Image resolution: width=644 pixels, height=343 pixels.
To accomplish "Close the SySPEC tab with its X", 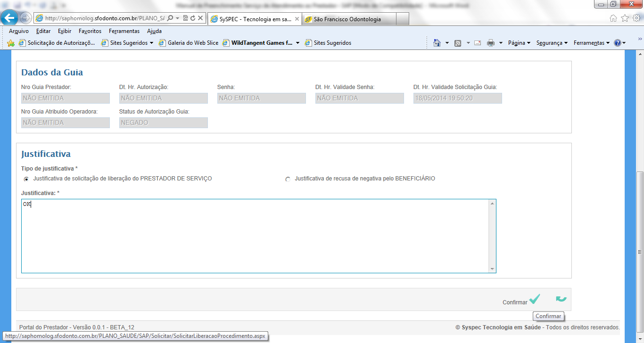I will click(297, 19).
